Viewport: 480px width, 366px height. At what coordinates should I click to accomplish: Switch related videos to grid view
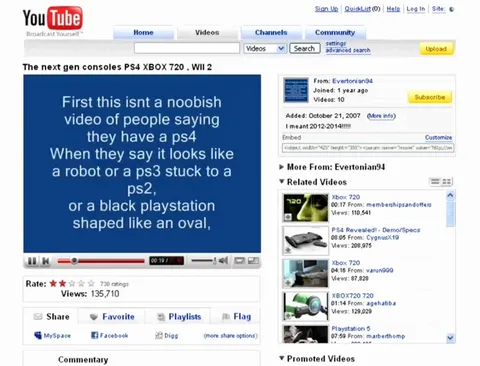[447, 182]
